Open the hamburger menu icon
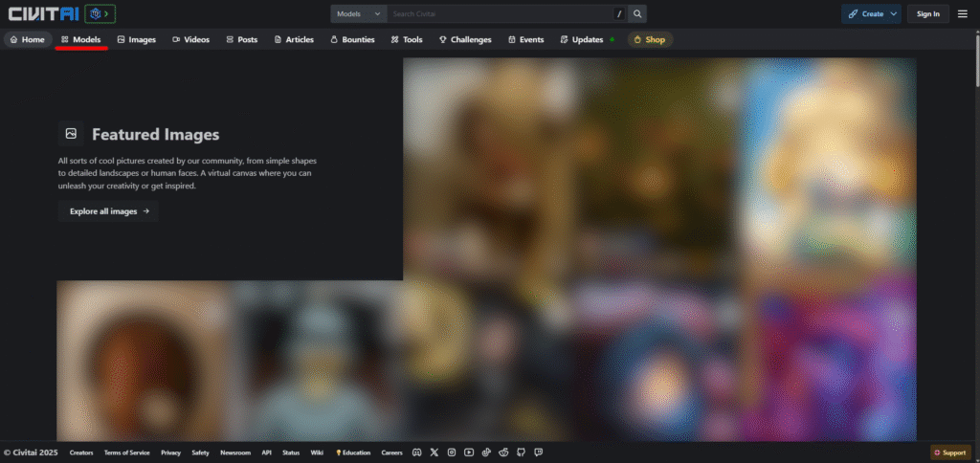 (x=962, y=13)
